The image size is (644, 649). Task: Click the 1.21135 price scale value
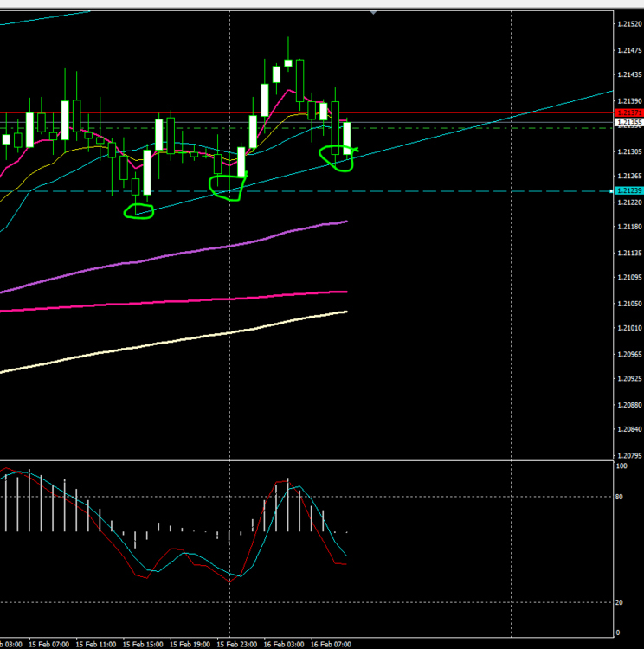(x=629, y=254)
